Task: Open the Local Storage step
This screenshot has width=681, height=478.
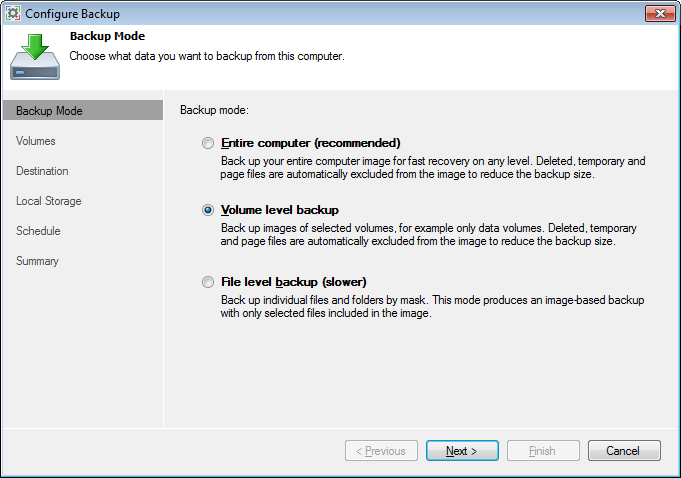Action: tap(49, 201)
